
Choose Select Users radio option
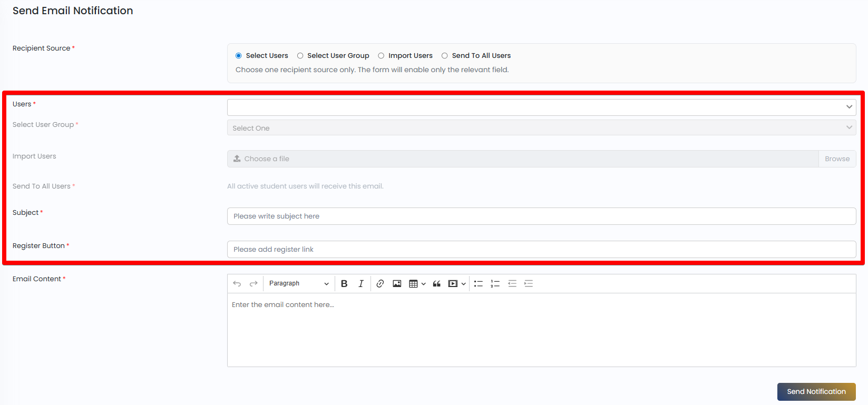coord(239,56)
